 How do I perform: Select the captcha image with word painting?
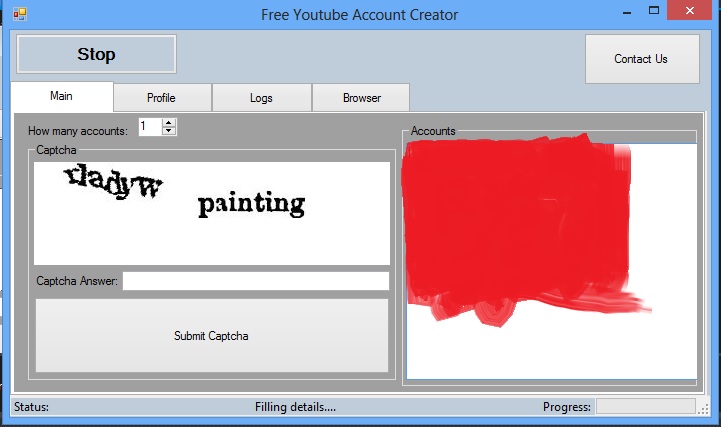(x=212, y=213)
